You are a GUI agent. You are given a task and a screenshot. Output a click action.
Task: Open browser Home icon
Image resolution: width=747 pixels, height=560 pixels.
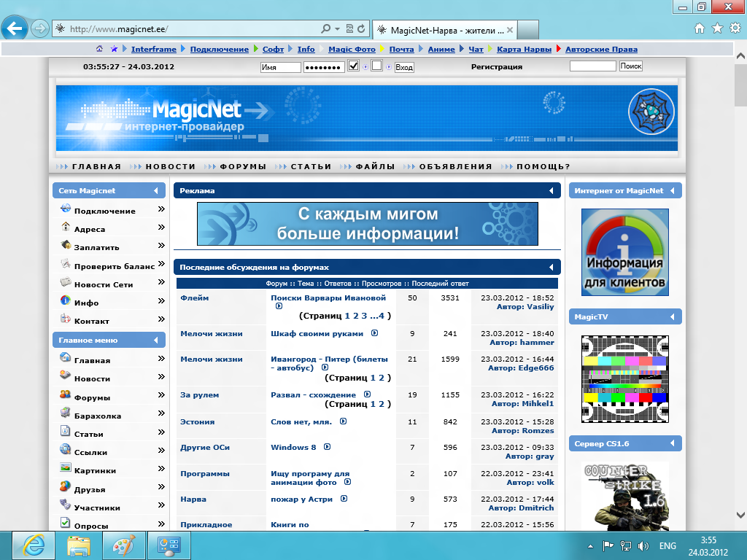tap(700, 28)
